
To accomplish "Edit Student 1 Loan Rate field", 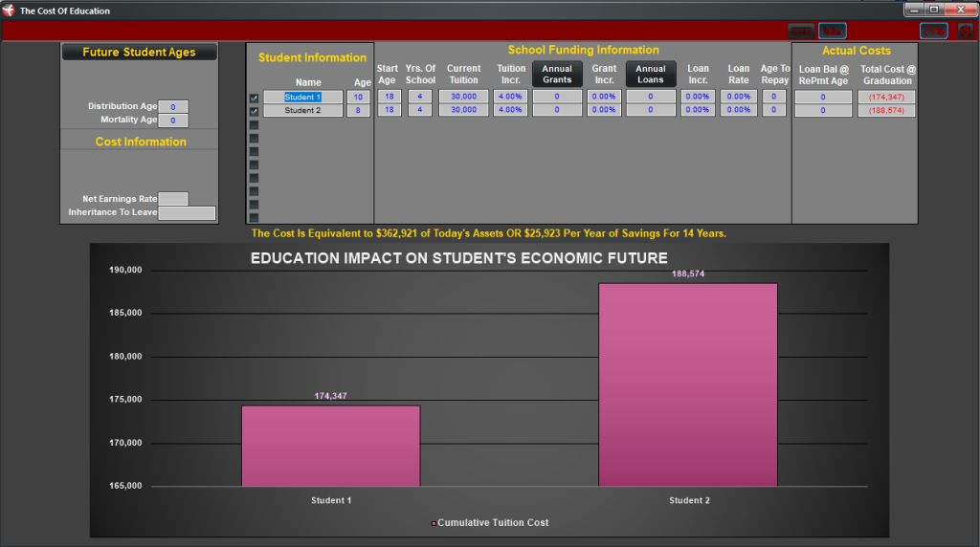I will pyautogui.click(x=739, y=97).
